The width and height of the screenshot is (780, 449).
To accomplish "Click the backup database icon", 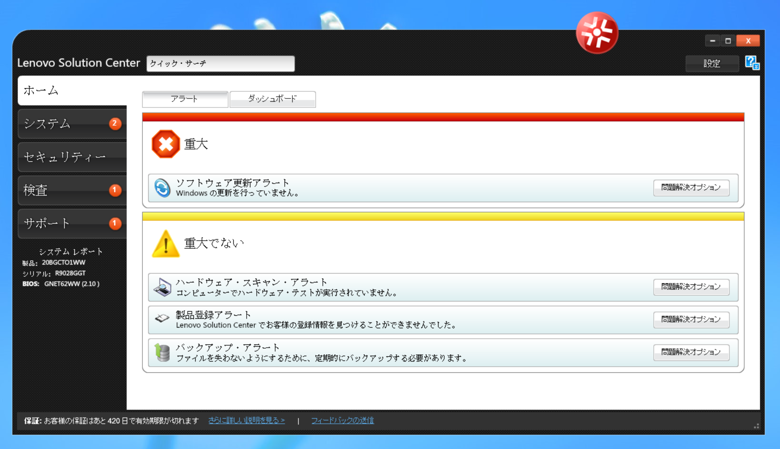I will [162, 352].
